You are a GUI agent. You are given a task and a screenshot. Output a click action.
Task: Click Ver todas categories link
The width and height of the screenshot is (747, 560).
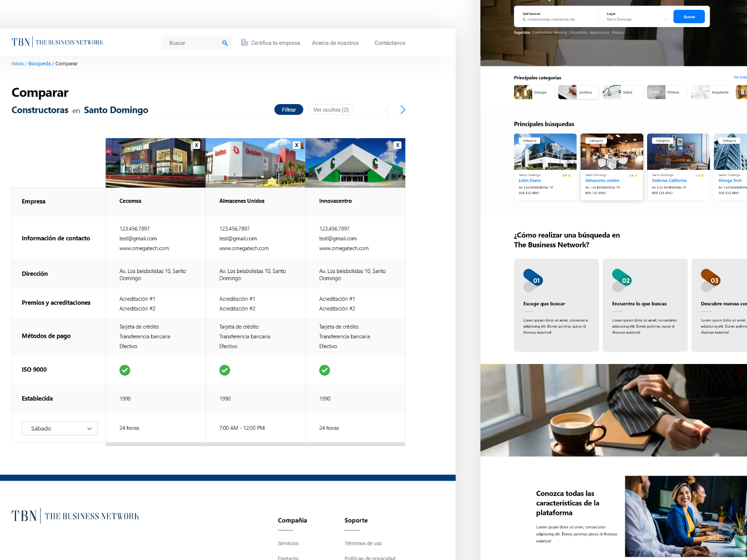coord(740,77)
